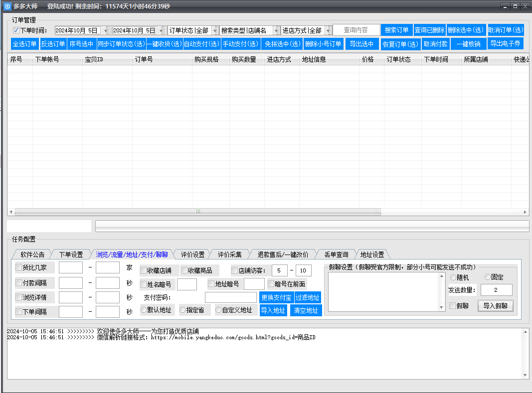Click the 查询内容 search input field

tap(355, 30)
